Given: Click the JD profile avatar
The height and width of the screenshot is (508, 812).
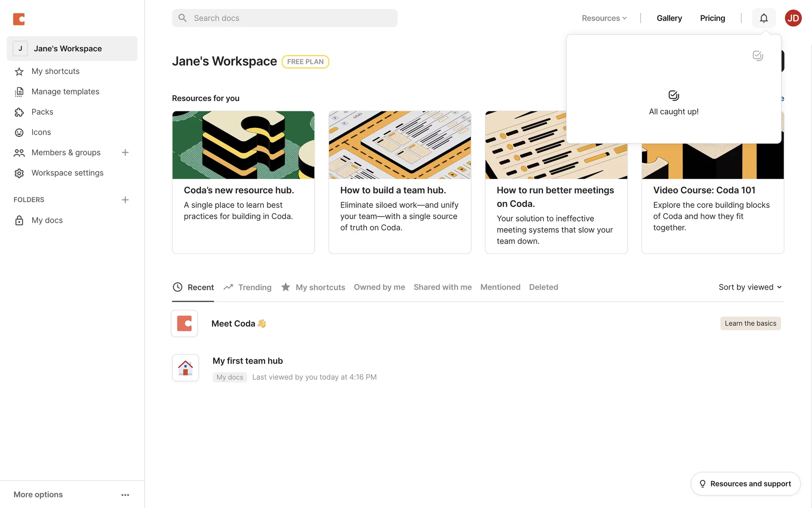Looking at the screenshot, I should (x=793, y=18).
